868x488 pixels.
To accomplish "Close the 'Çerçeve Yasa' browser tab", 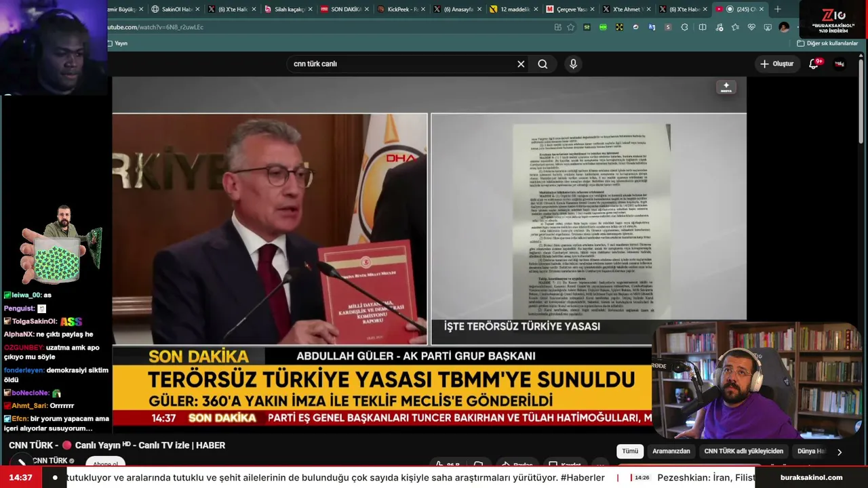I will coord(593,9).
